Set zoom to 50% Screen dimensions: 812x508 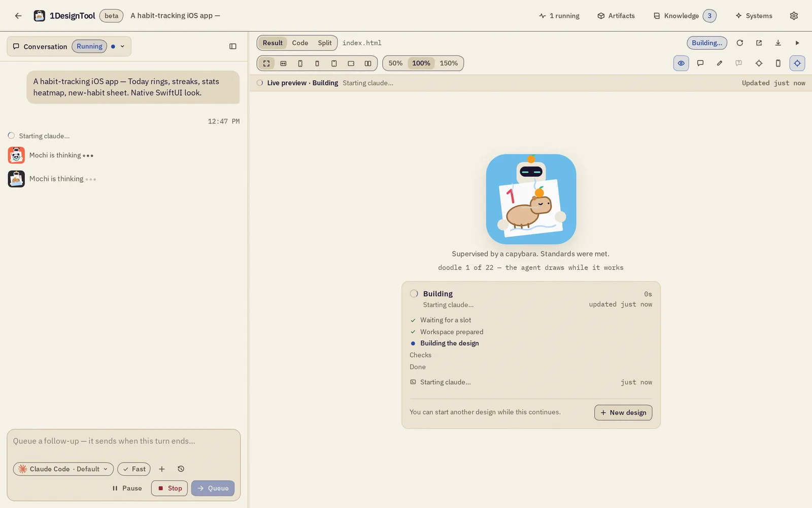[395, 63]
